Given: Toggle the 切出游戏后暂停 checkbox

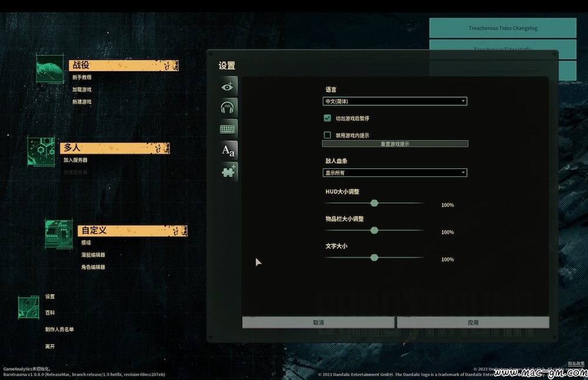Looking at the screenshot, I should 328,118.
